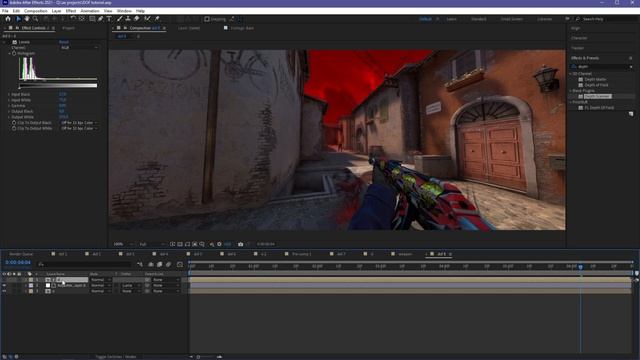The height and width of the screenshot is (360, 640).
Task: Toggle visibility eye of layer 2
Action: click(x=4, y=285)
